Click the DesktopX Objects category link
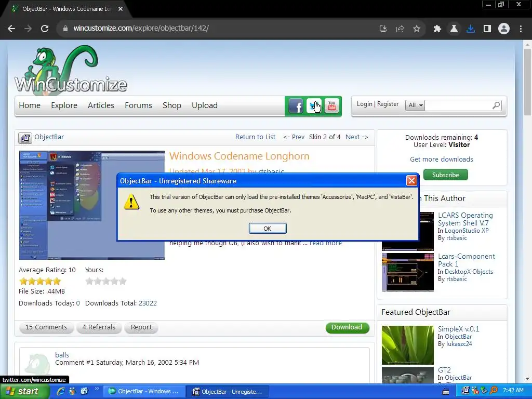The height and width of the screenshot is (399, 532). click(x=469, y=272)
